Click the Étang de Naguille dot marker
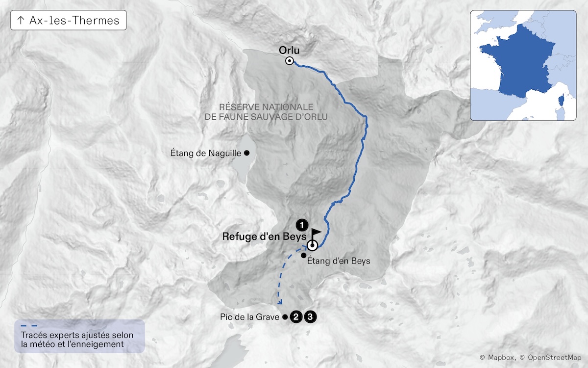Screen dimensions: 588x368 [247, 153]
